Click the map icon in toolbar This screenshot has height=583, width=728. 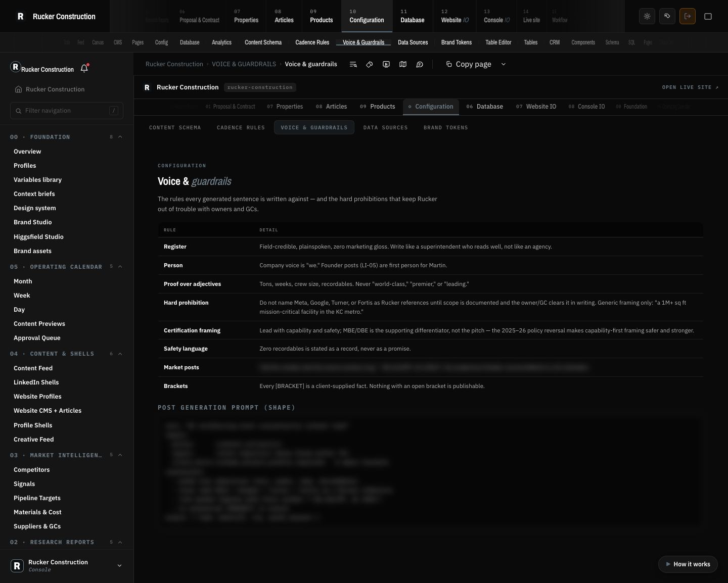coord(403,64)
